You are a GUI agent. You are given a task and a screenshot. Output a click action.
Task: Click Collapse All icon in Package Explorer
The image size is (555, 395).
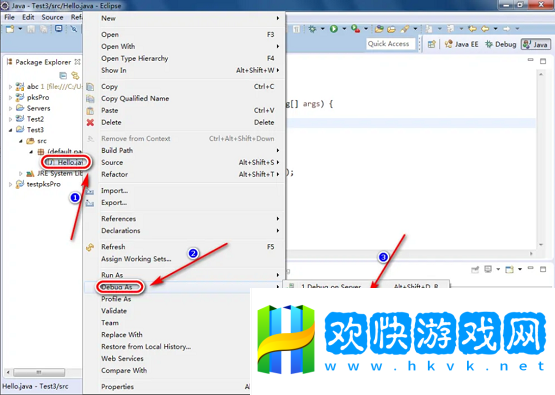pyautogui.click(x=63, y=75)
